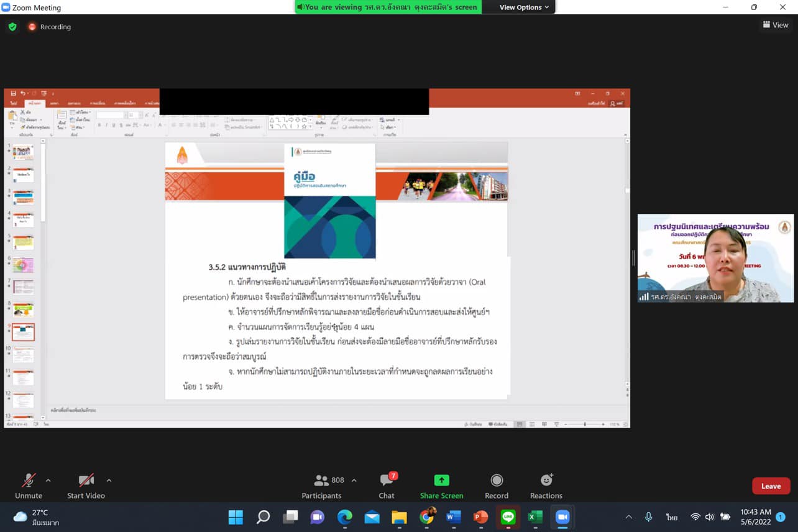Select the shared slide thumbnail number 6
The image size is (798, 532).
(24, 265)
